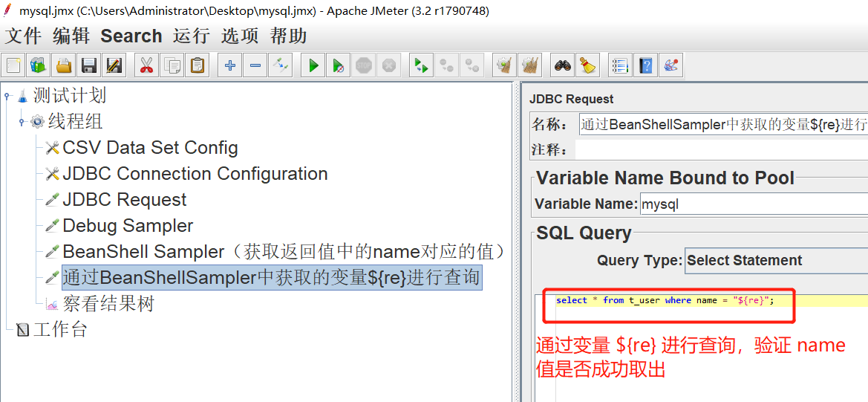Expand all tree nodes with plus icon
The image size is (868, 402).
point(229,65)
